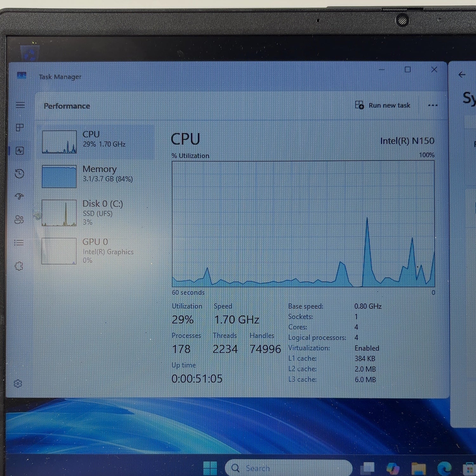Select the GPU 0 performance entry
Screen dimensions: 476x476
pyautogui.click(x=96, y=251)
